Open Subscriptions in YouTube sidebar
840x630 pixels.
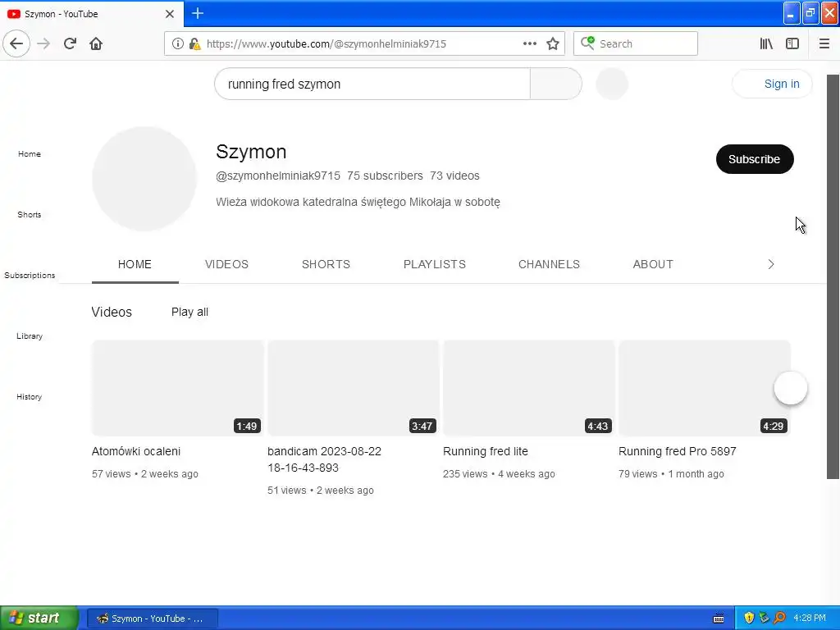click(x=30, y=276)
